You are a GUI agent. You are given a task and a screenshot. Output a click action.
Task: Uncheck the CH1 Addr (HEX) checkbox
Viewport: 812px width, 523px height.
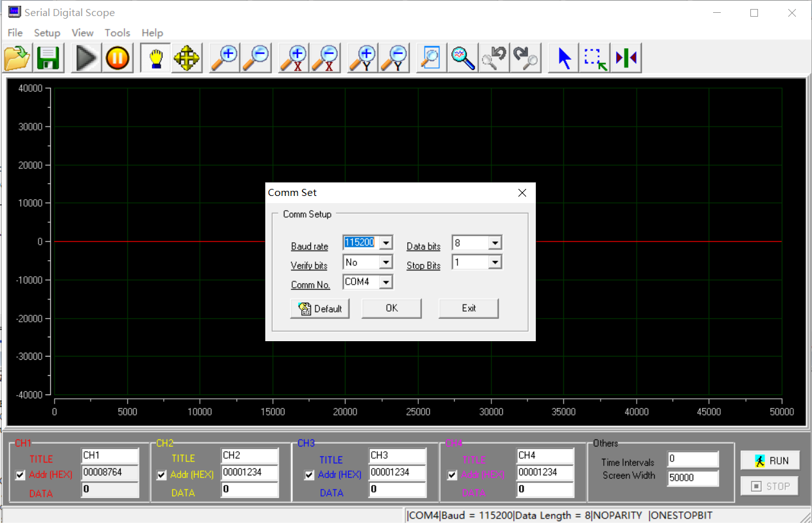click(x=21, y=475)
